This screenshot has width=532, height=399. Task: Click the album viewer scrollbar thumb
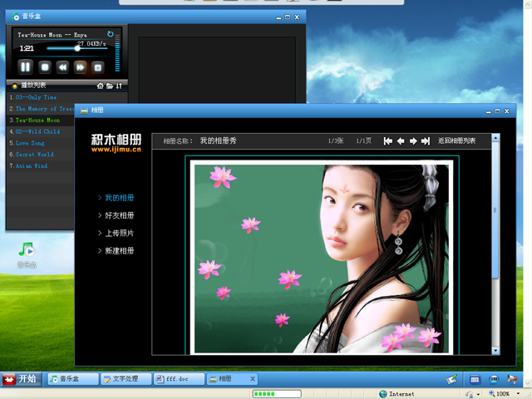pyautogui.click(x=495, y=209)
